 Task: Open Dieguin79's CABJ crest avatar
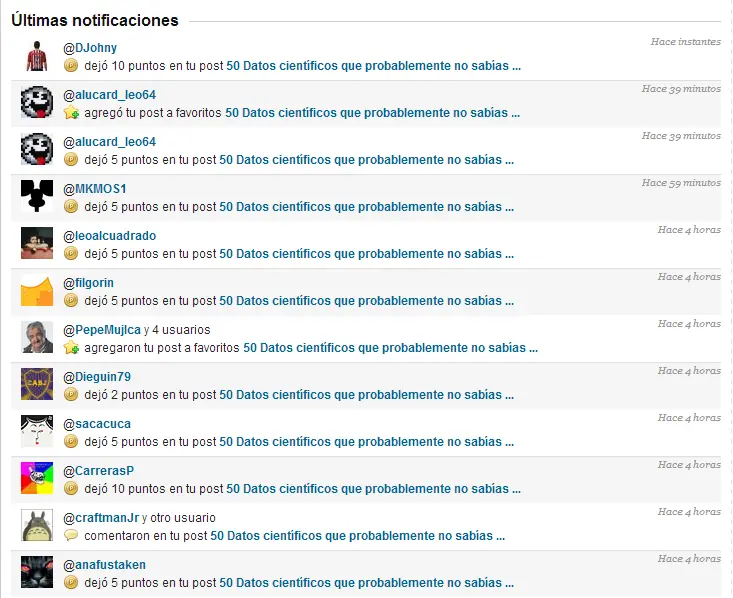37,384
